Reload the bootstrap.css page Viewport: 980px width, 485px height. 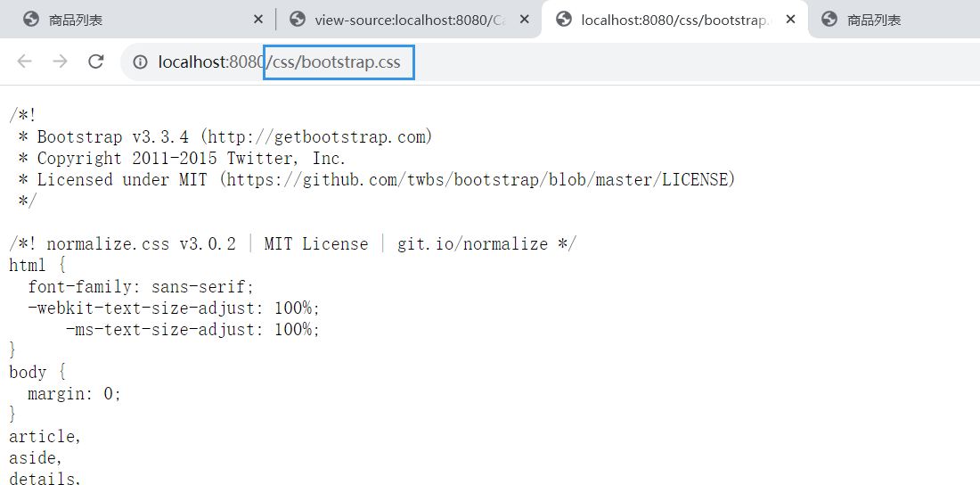(x=95, y=62)
